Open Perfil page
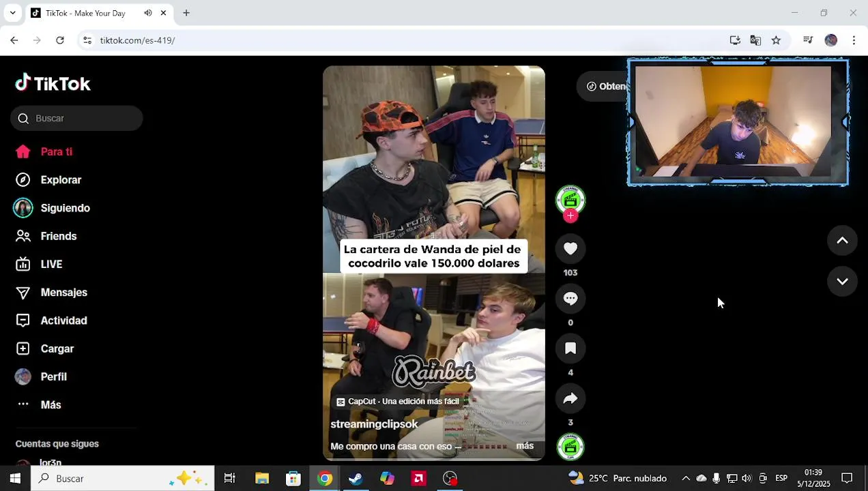This screenshot has width=868, height=491. [41, 376]
